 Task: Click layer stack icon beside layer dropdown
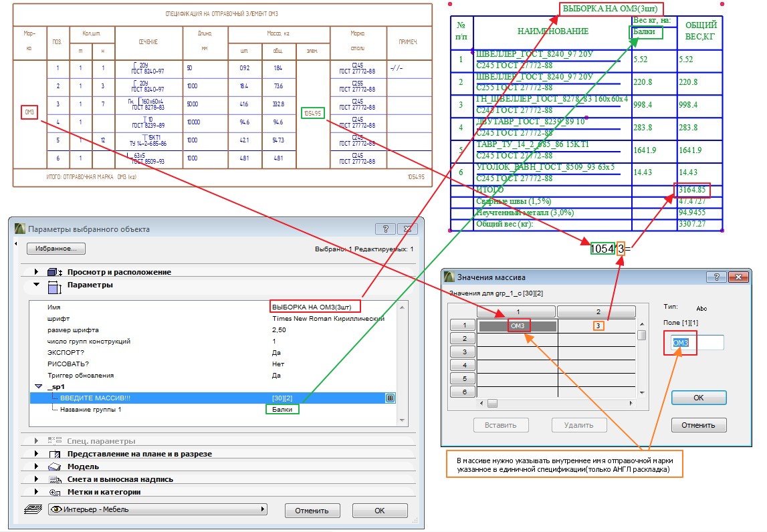[x=33, y=509]
